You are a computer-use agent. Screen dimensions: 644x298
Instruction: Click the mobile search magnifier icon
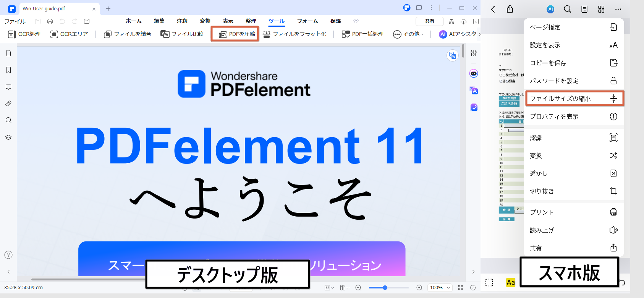pos(568,9)
